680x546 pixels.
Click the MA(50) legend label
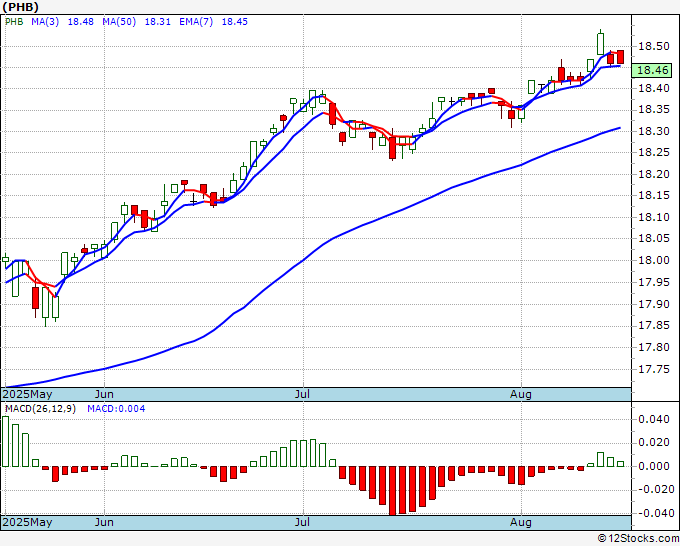point(119,22)
